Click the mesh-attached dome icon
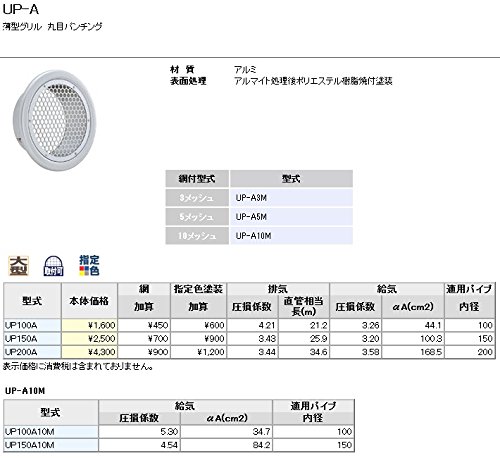Screen dimensions: 500x458 (x=53, y=266)
